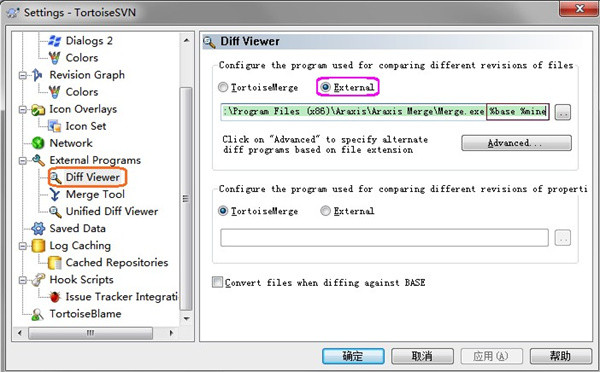The width and height of the screenshot is (600, 372).
Task: Click the Icon Set icon
Action: (x=54, y=126)
